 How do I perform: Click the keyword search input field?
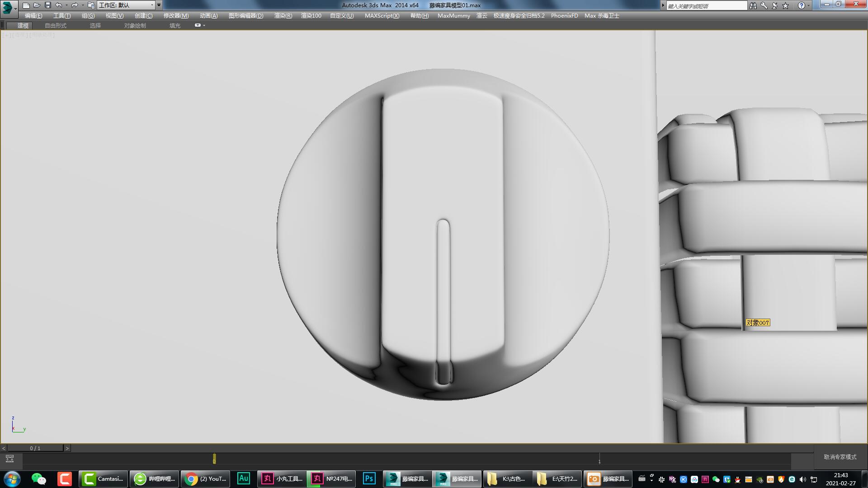point(706,5)
